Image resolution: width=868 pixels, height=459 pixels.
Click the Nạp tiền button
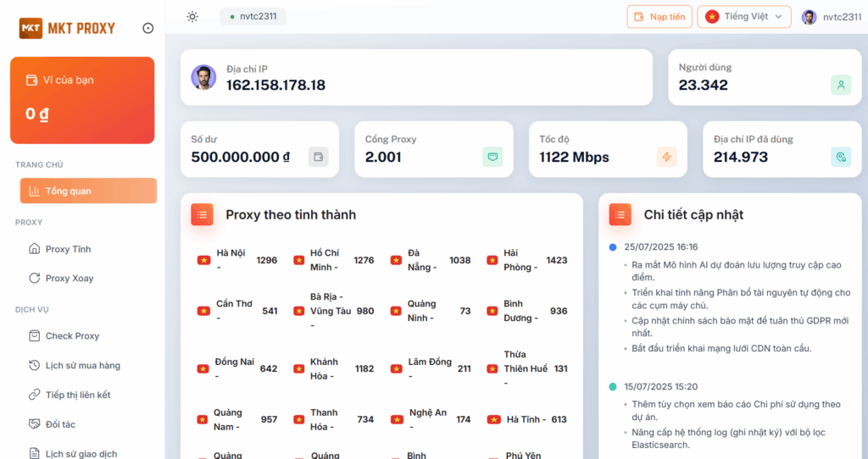point(659,17)
